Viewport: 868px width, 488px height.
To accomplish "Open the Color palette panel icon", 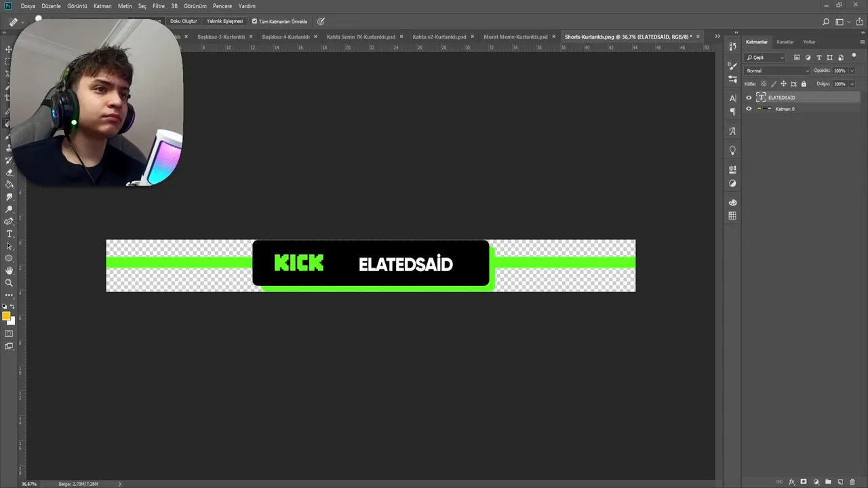I will pos(732,202).
